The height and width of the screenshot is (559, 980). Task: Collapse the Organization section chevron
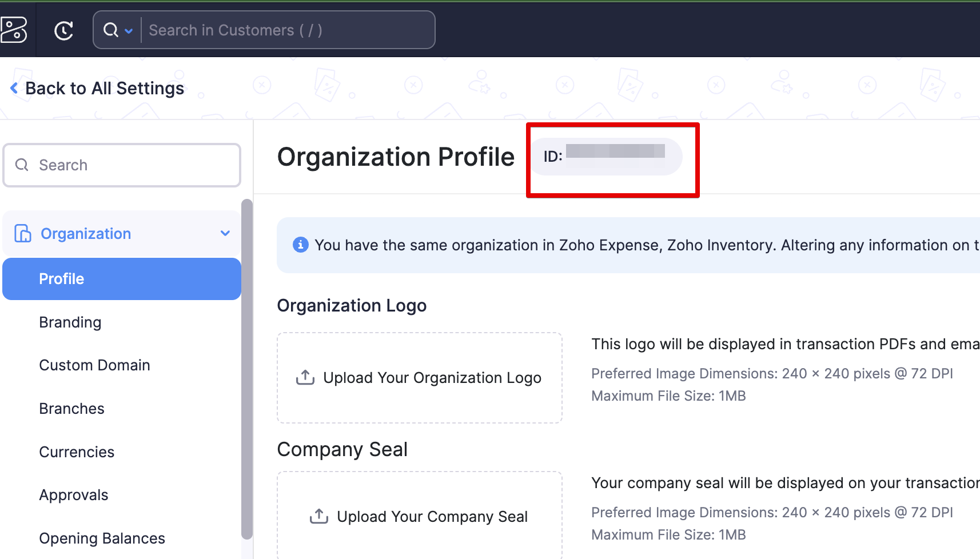tap(225, 233)
